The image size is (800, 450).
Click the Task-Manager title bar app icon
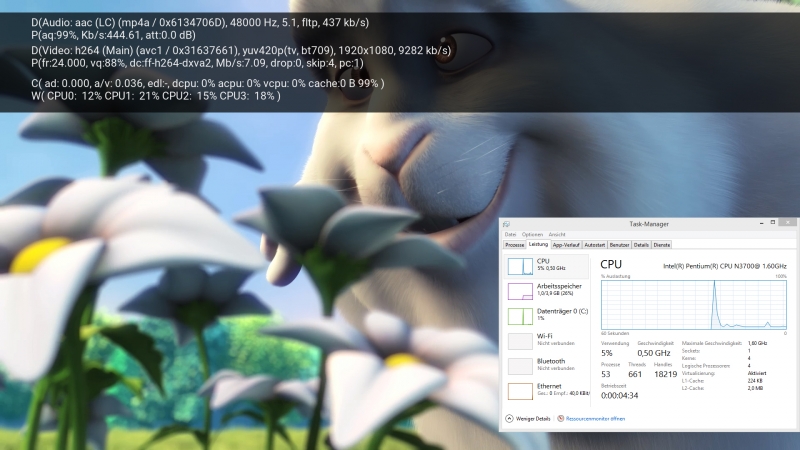pyautogui.click(x=506, y=224)
